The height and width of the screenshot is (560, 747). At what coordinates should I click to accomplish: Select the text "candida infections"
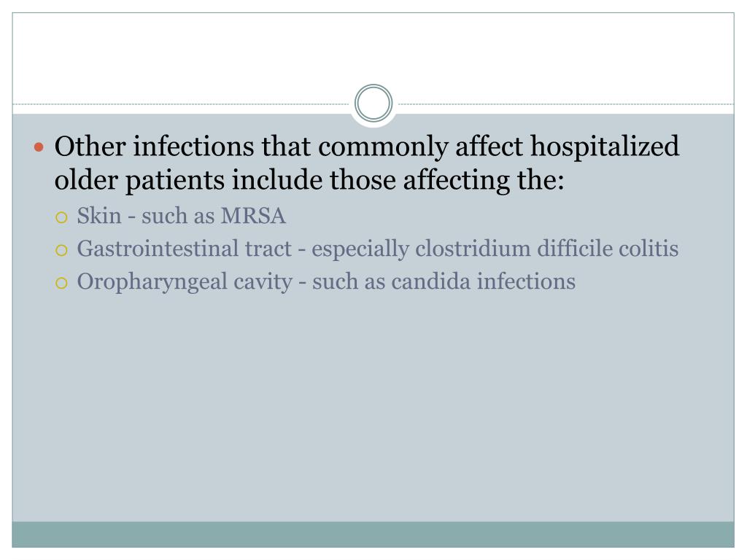pos(483,281)
